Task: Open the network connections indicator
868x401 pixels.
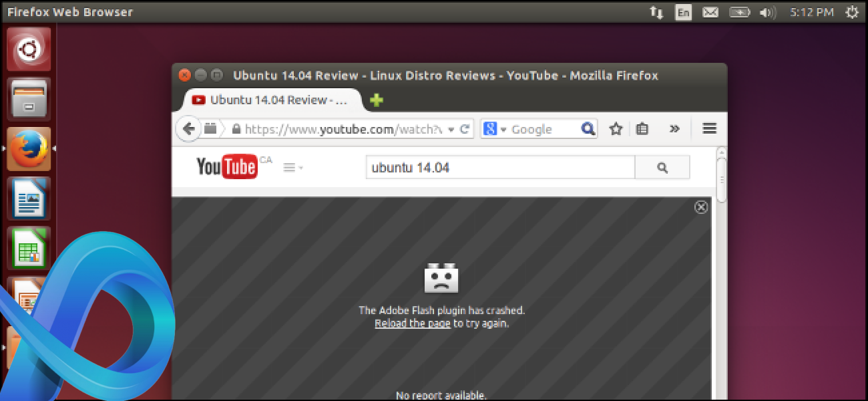Action: click(656, 12)
